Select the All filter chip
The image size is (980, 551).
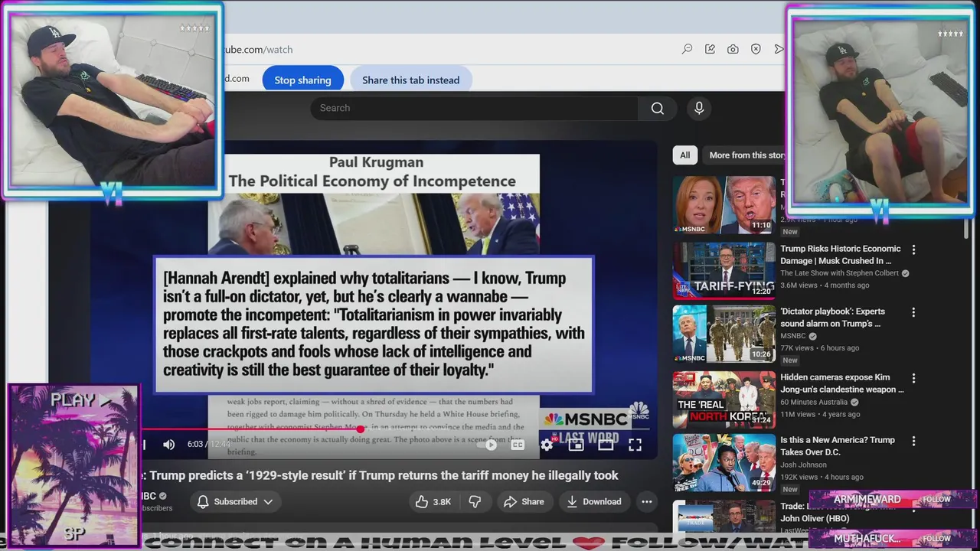pos(684,155)
